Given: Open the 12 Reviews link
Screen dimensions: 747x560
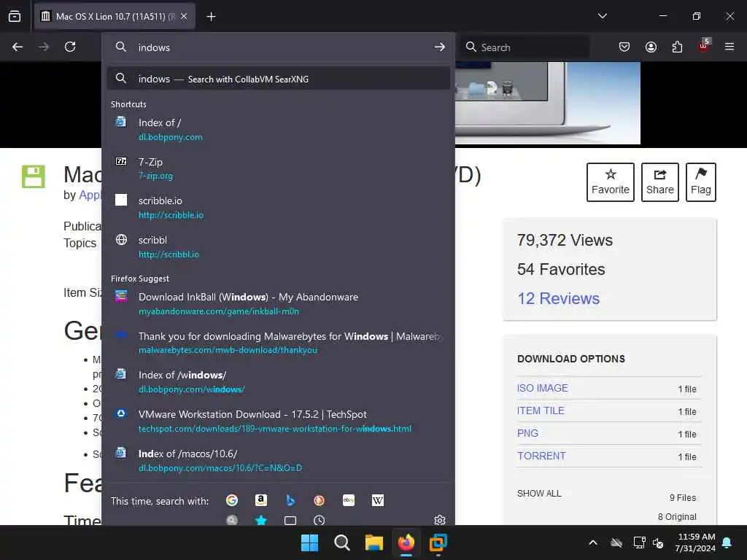Looking at the screenshot, I should 558,298.
